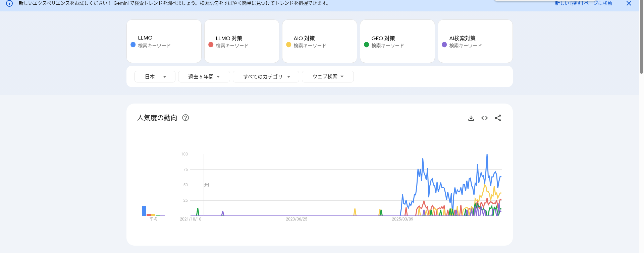Select the LLMO 対策 search term card

242,41
